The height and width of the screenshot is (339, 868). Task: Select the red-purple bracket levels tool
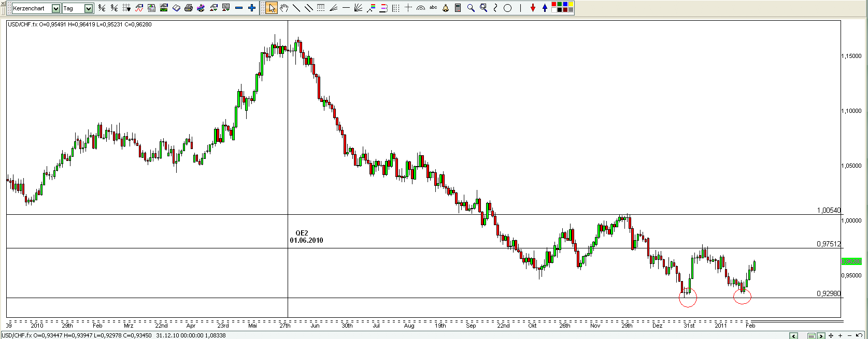point(383,8)
